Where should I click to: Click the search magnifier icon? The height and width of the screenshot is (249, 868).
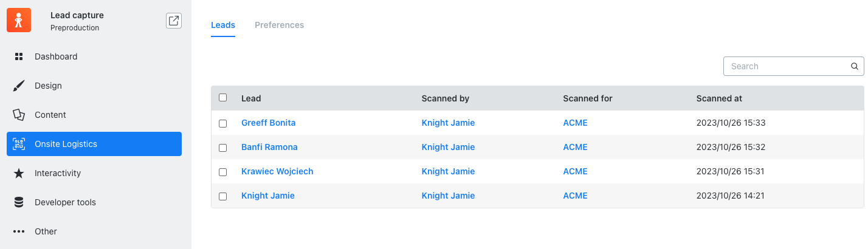(854, 66)
